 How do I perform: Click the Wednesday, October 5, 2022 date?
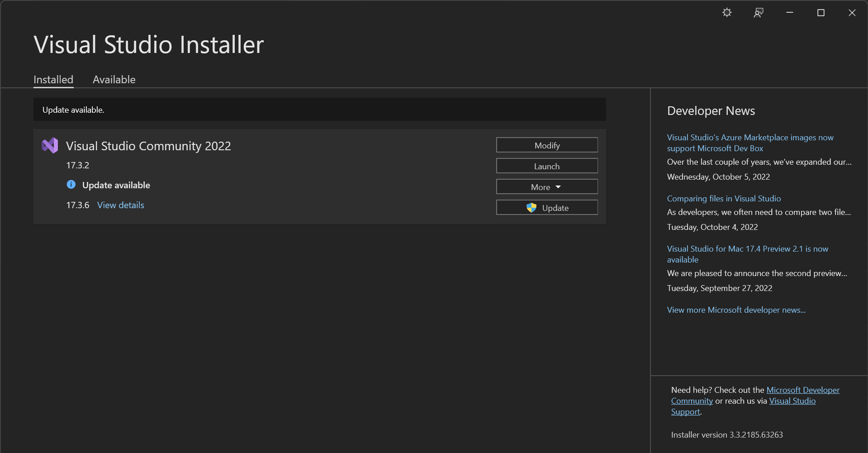click(x=719, y=177)
